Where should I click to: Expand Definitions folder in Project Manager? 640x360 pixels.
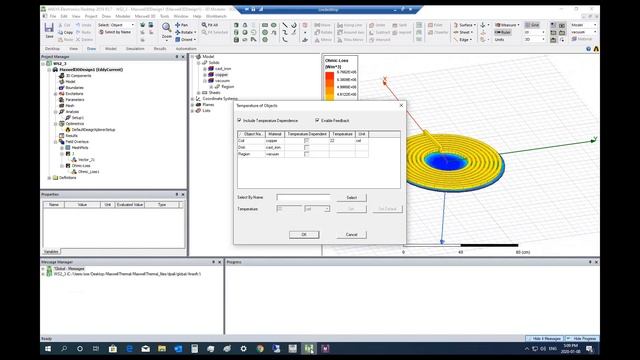tap(49, 178)
